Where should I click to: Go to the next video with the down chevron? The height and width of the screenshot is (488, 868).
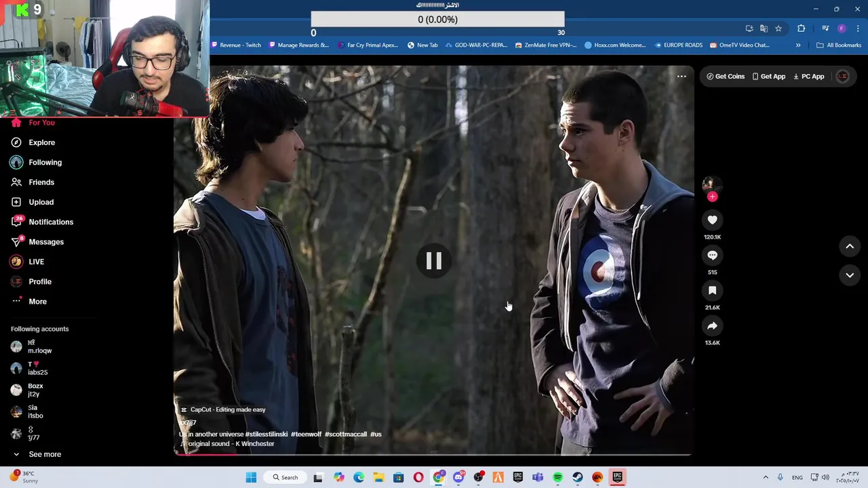pyautogui.click(x=850, y=275)
